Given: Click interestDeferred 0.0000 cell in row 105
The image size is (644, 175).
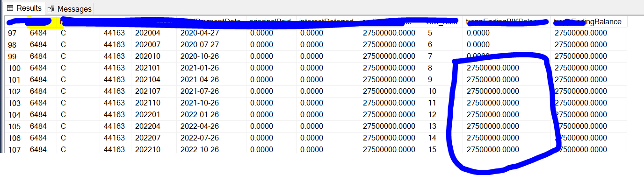Looking at the screenshot, I should click(327, 126).
